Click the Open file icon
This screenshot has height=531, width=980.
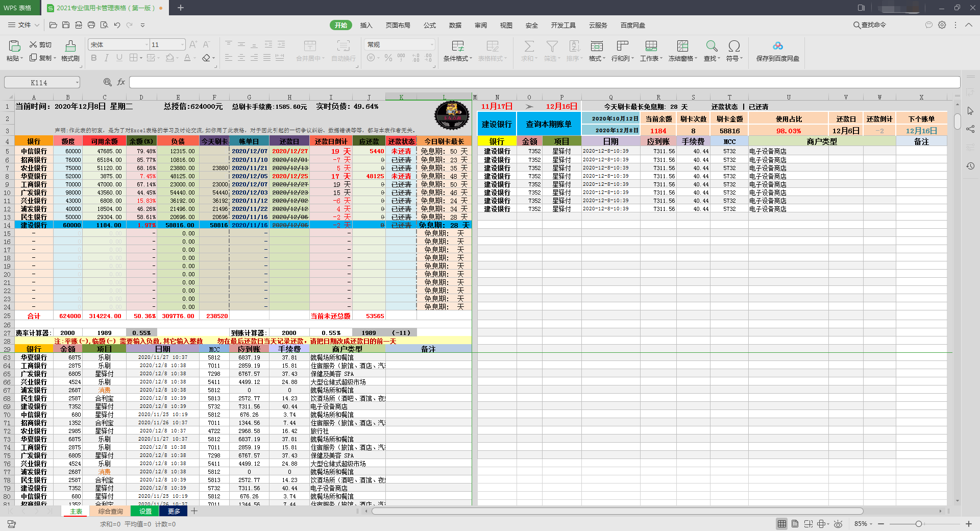click(53, 25)
